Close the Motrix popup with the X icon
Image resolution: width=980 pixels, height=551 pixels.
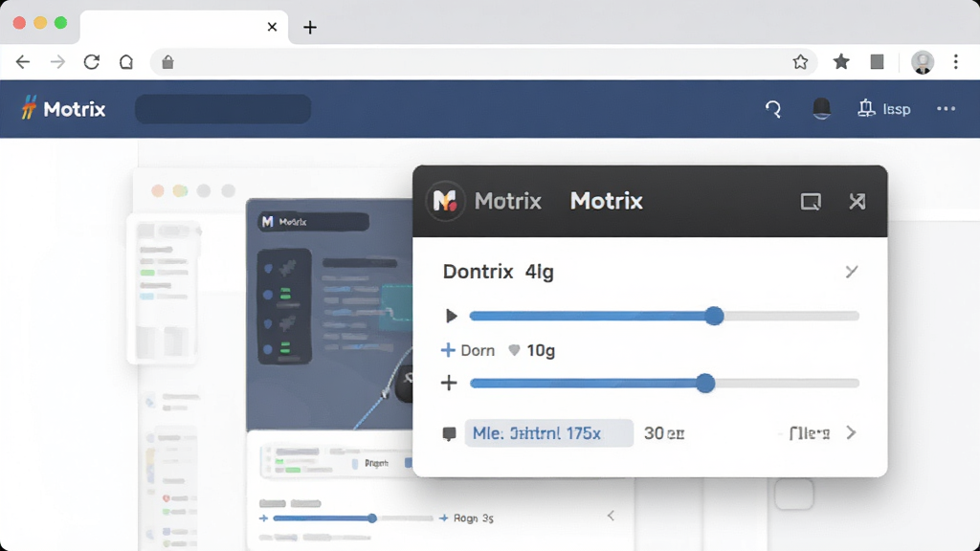click(x=857, y=201)
